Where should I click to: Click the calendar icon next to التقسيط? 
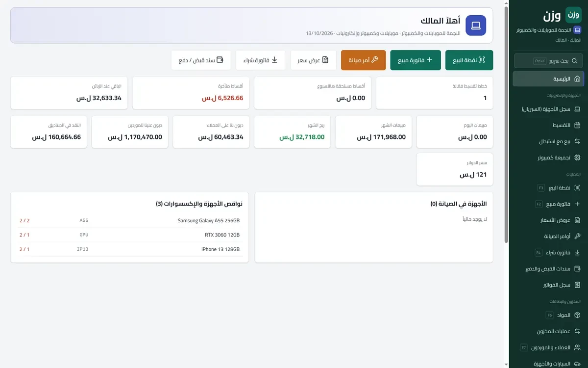(577, 125)
